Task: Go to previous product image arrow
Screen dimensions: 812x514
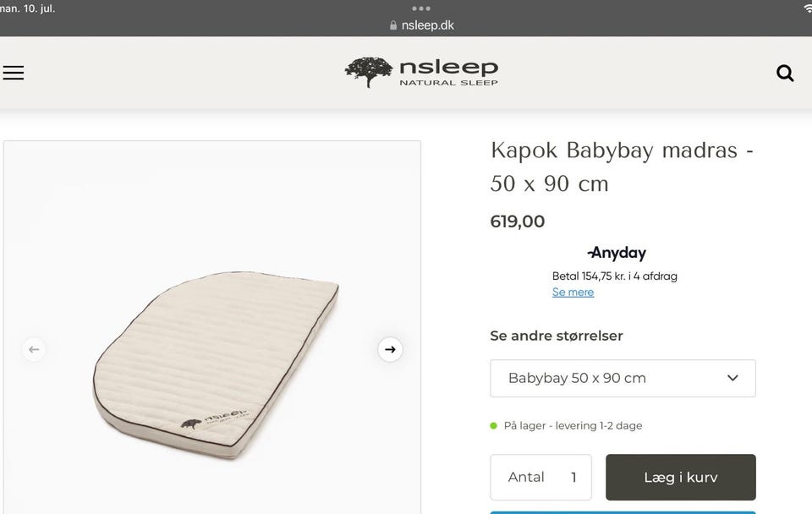Action: 34,348
